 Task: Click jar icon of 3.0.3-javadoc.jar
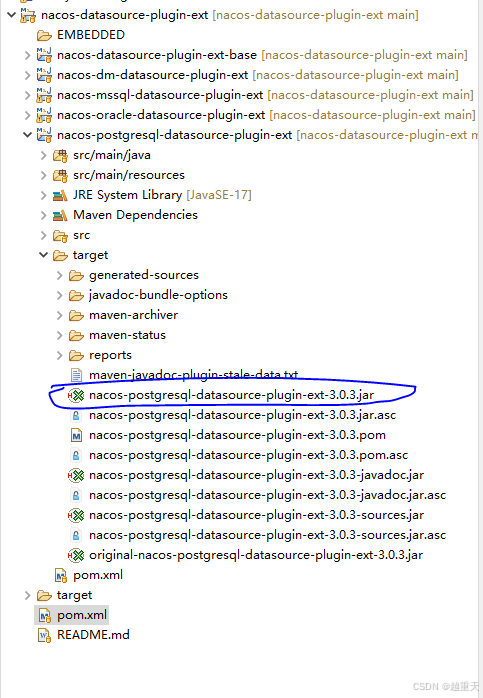pos(76,475)
